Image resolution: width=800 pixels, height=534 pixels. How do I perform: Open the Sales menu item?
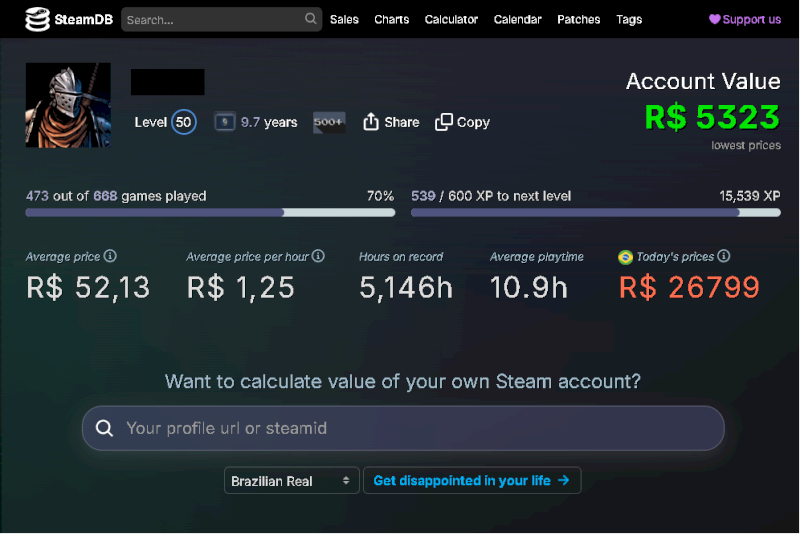tap(344, 19)
